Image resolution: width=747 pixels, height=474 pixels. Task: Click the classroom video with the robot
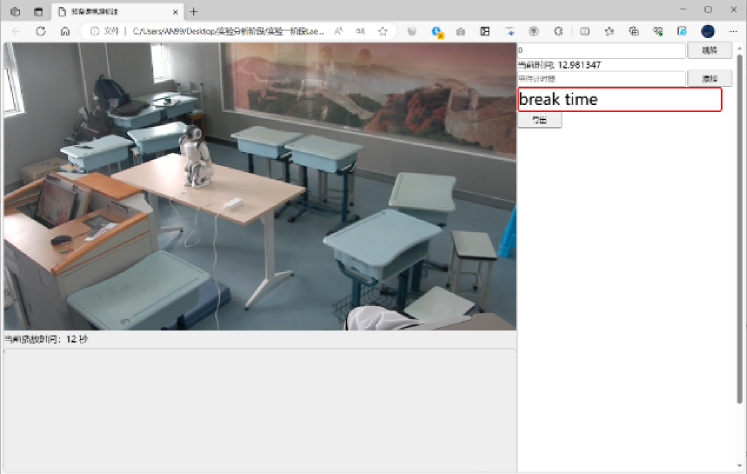coord(259,186)
